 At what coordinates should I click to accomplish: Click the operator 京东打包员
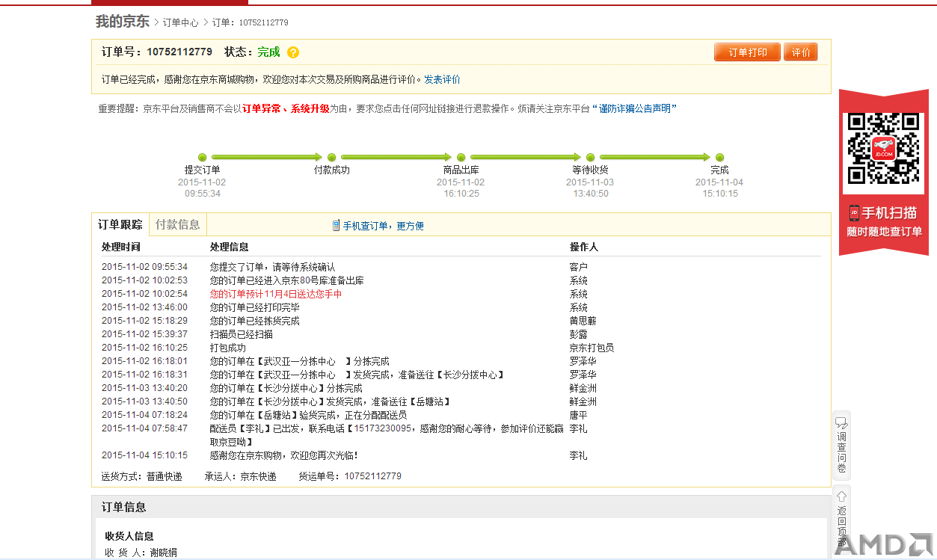[x=592, y=348]
